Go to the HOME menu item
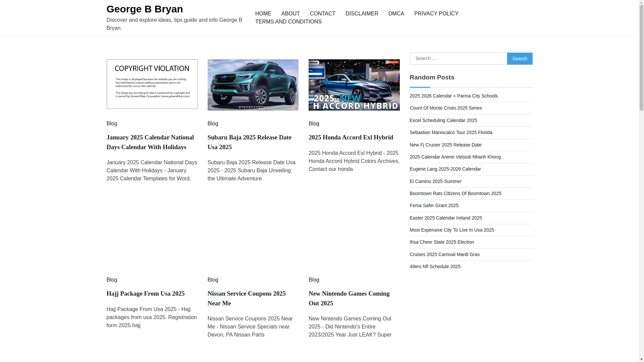The image size is (644, 362). [263, 14]
